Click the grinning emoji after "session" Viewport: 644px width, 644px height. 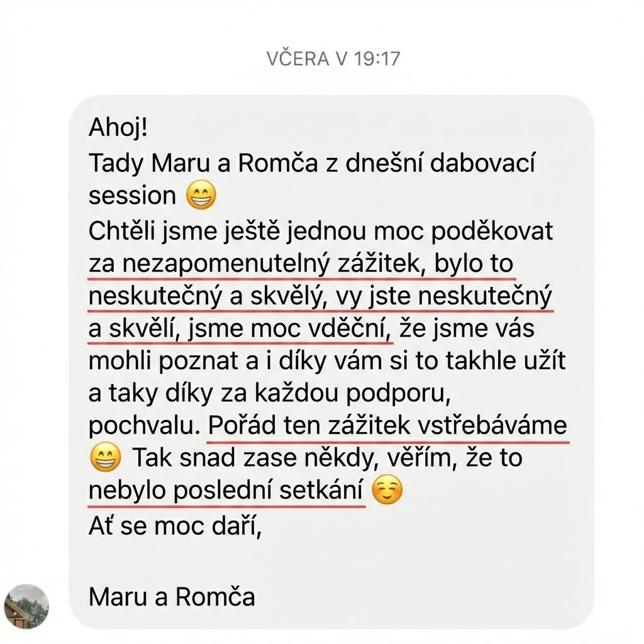(x=201, y=195)
